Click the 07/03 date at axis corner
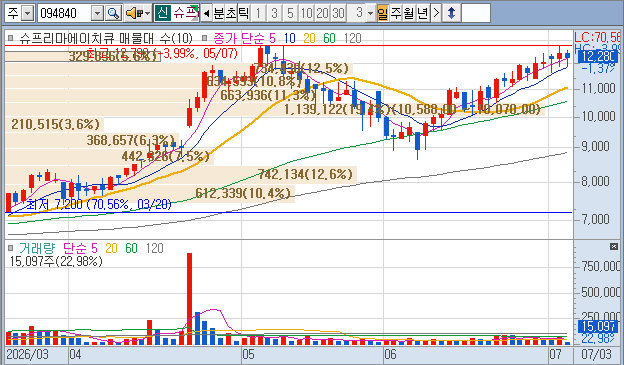 pyautogui.click(x=596, y=354)
